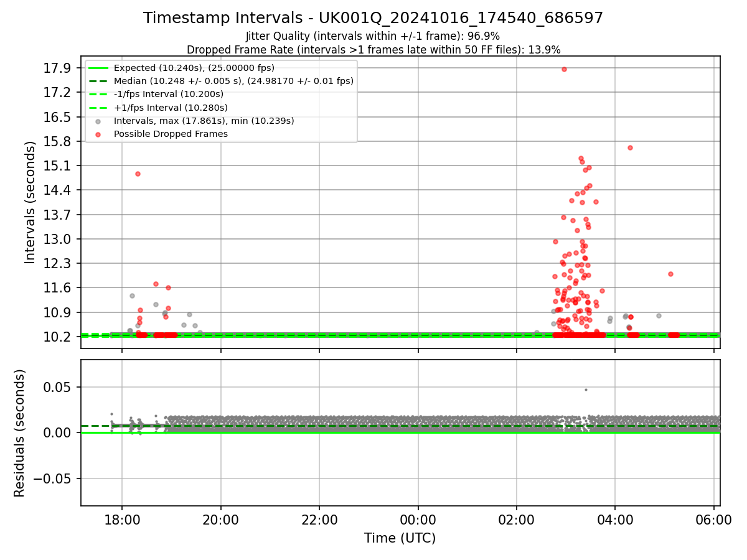Click the y-axis tick label '17.2'
Screen dimensions: 747x560
(x=58, y=92)
